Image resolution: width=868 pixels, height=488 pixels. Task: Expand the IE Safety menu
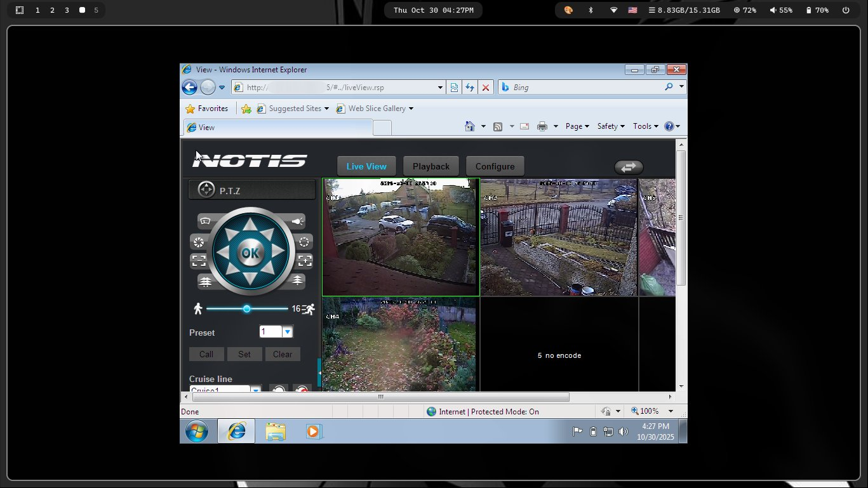coord(611,126)
